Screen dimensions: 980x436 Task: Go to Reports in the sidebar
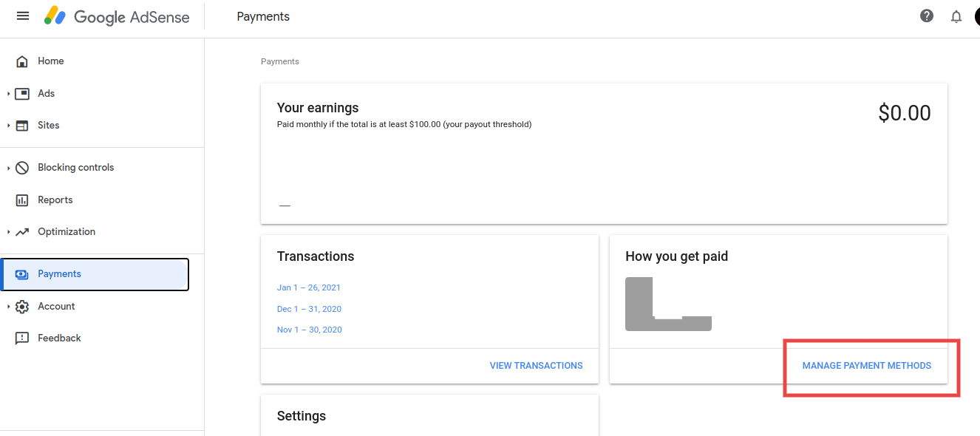tap(55, 200)
